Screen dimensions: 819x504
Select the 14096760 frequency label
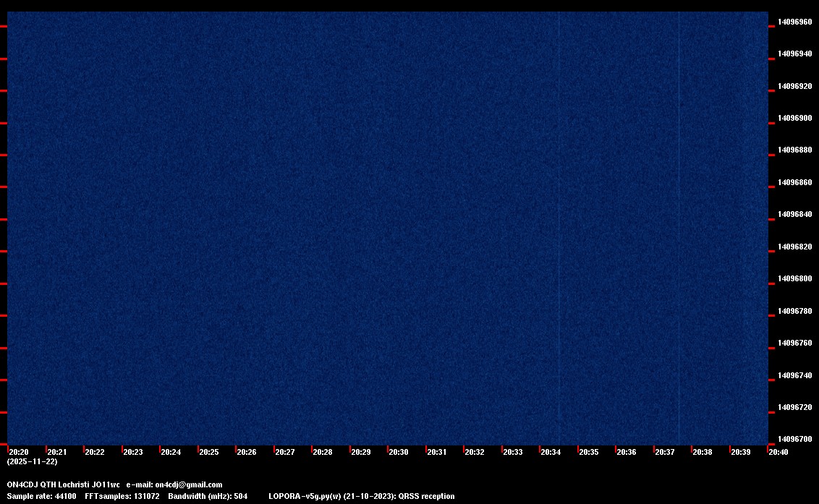795,343
